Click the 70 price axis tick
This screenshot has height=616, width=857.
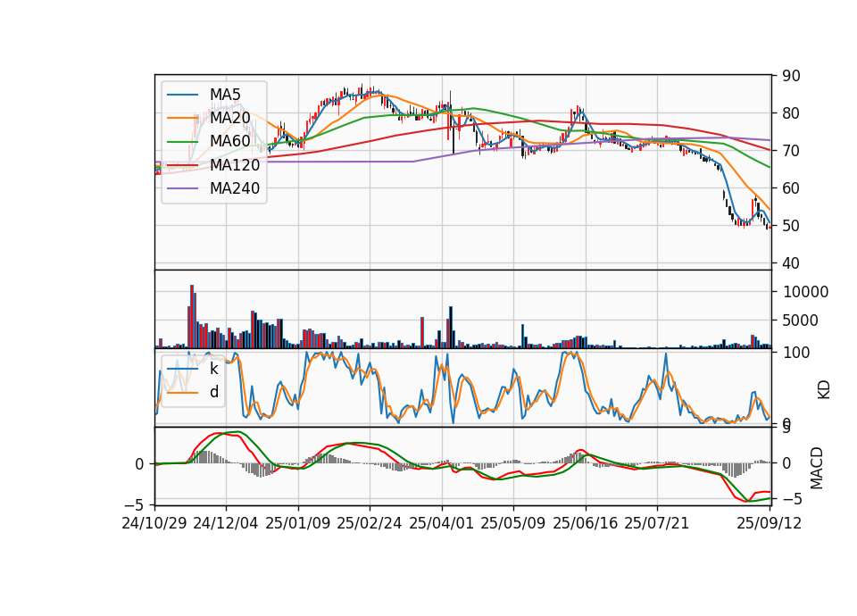coord(791,151)
